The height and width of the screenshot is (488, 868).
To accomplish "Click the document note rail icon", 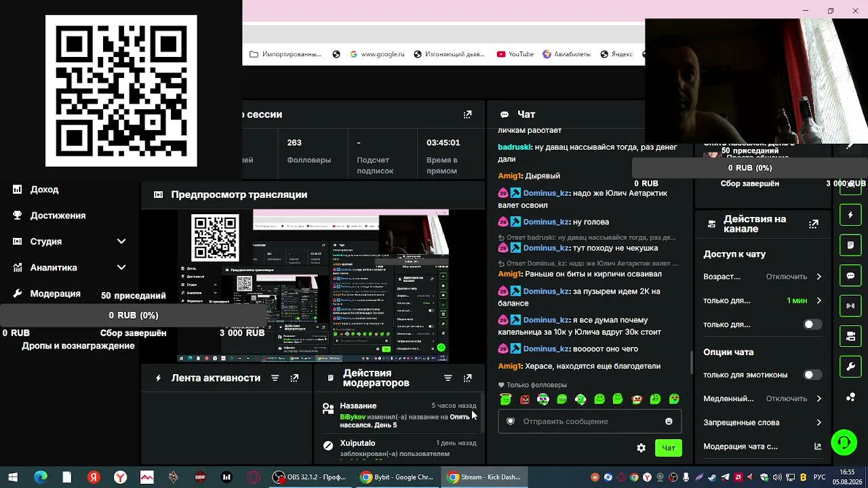I will pyautogui.click(x=850, y=245).
